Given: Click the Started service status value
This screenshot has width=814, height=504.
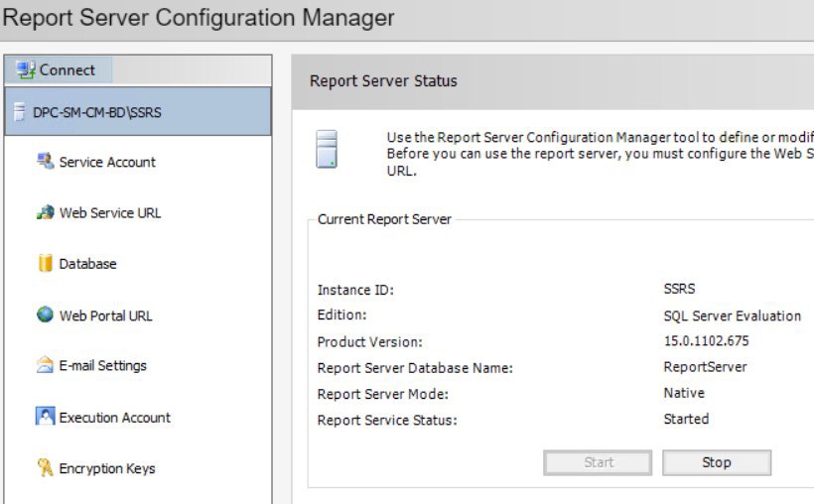Looking at the screenshot, I should [x=686, y=419].
